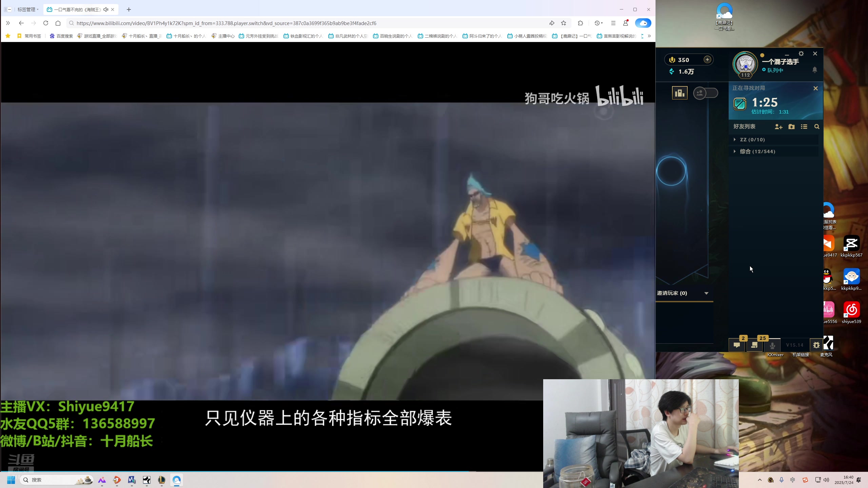Open league chat messages with badge 2

point(737,345)
